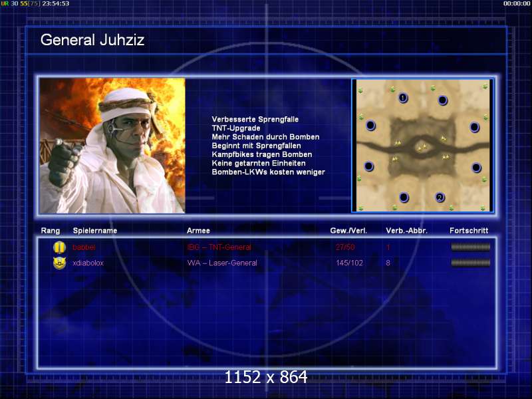Click the 00:00:00 timer readout
Image resolution: width=532 pixels, height=399 pixels.
pos(517,3)
